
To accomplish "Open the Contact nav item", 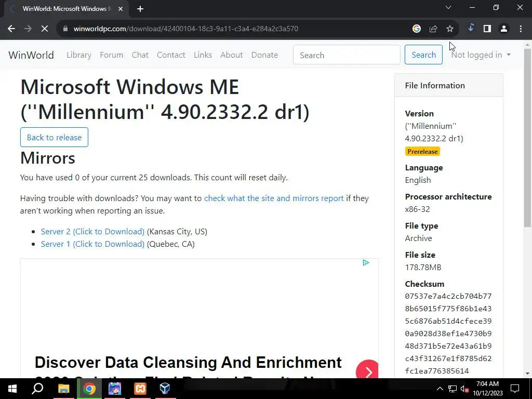I will (171, 55).
